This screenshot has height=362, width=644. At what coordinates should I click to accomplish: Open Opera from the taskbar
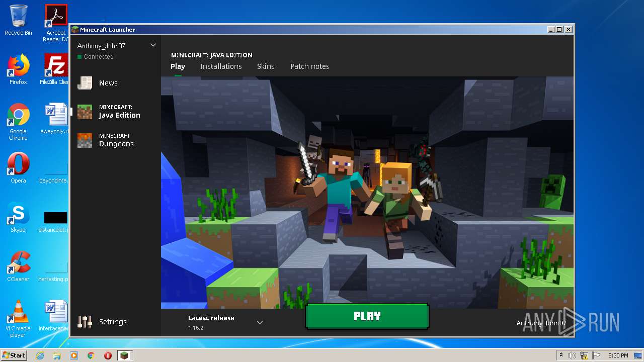pyautogui.click(x=108, y=355)
